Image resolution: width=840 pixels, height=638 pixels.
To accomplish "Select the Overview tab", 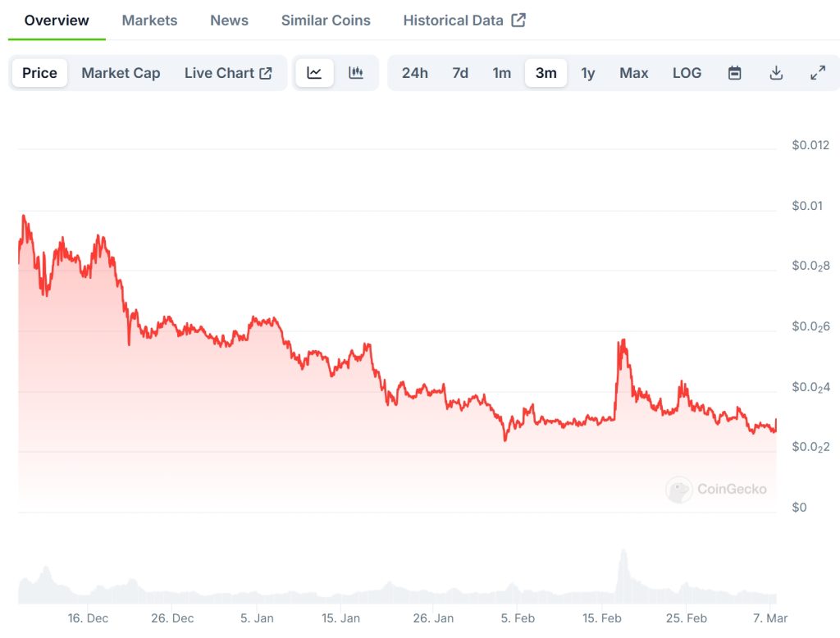I will coord(57,21).
